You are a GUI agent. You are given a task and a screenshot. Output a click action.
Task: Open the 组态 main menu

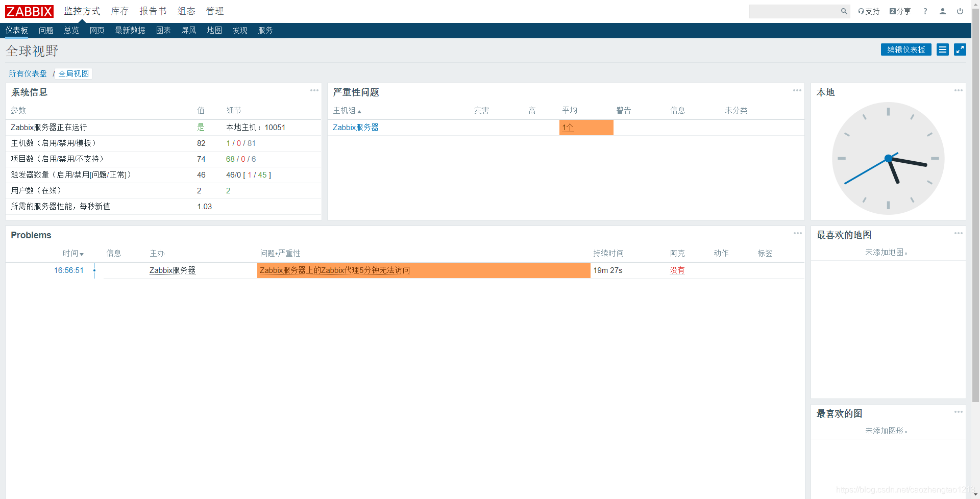click(x=186, y=11)
